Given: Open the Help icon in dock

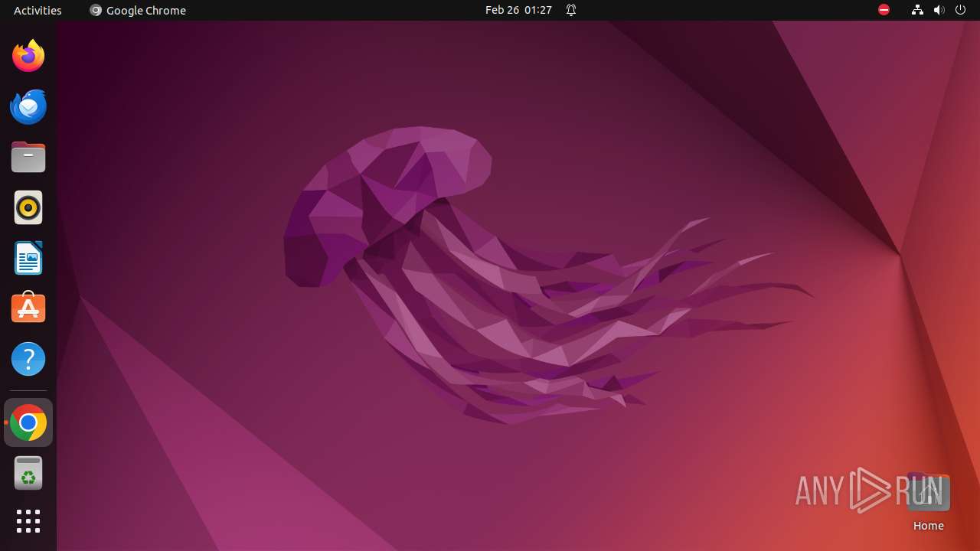Looking at the screenshot, I should [x=28, y=359].
